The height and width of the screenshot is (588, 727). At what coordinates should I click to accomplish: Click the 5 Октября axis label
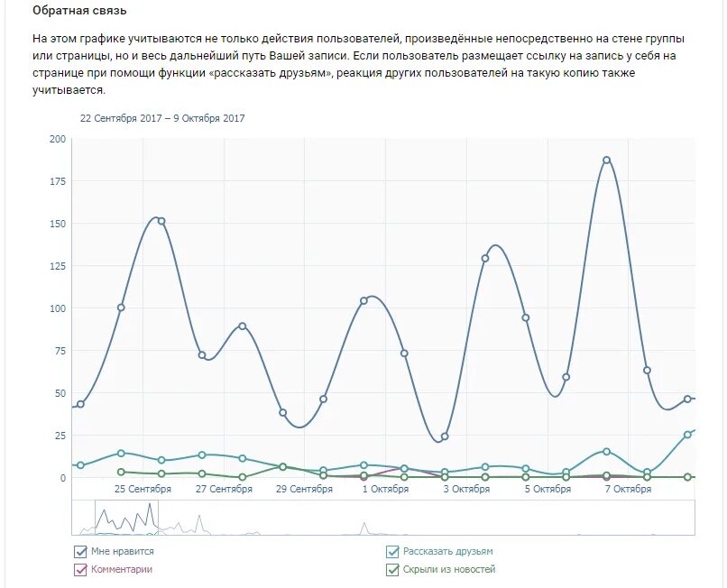548,489
